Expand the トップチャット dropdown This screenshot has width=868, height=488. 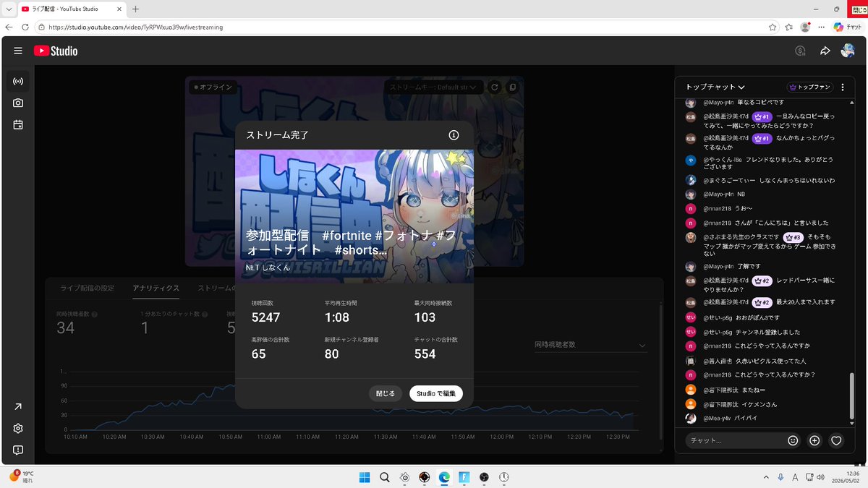(x=715, y=87)
